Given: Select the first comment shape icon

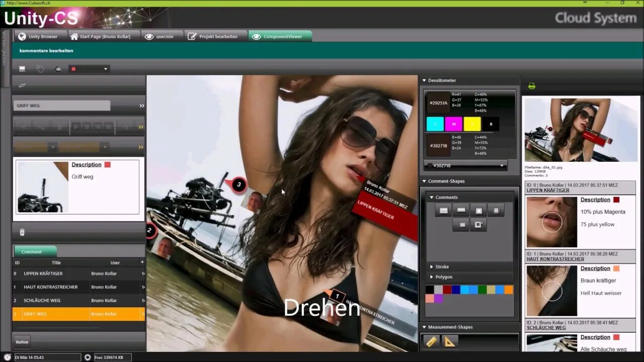Looking at the screenshot, I should tap(443, 211).
